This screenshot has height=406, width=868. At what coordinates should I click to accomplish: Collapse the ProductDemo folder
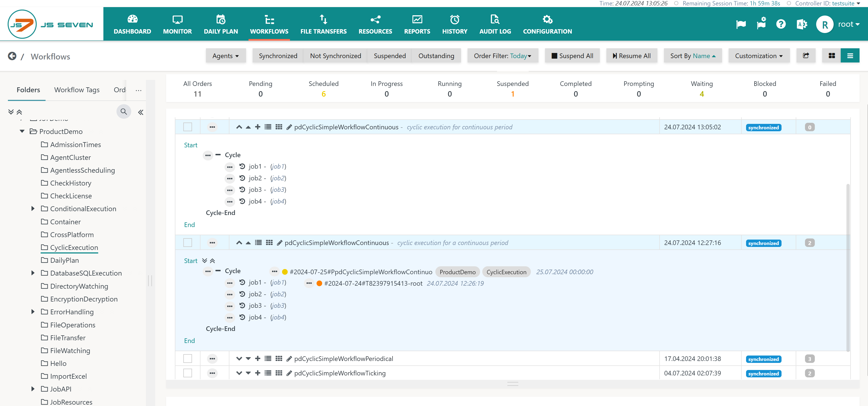click(x=22, y=132)
